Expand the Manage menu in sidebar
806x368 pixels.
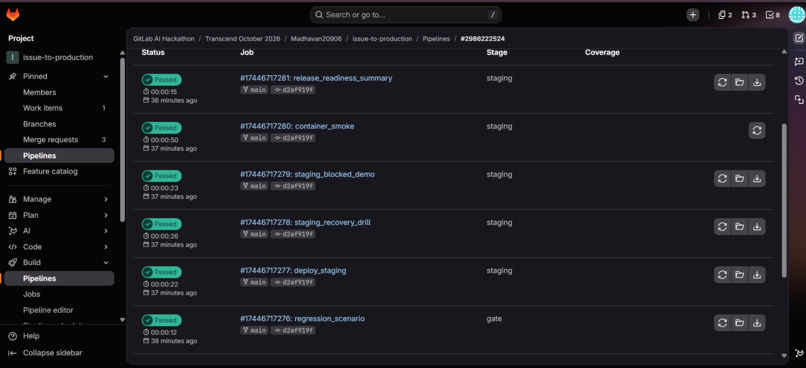(106, 199)
